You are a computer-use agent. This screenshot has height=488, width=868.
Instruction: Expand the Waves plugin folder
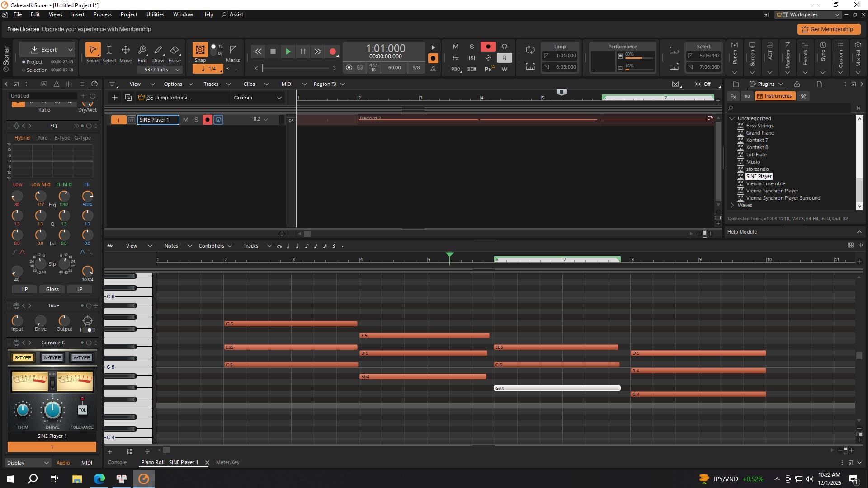point(732,206)
